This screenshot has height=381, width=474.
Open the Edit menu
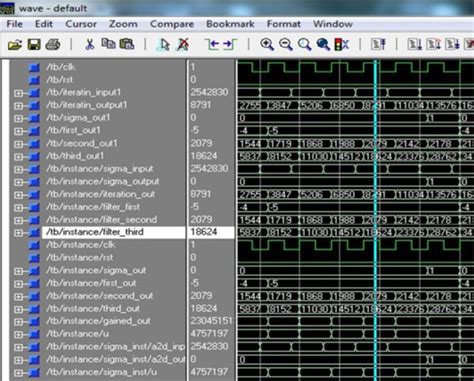click(44, 24)
